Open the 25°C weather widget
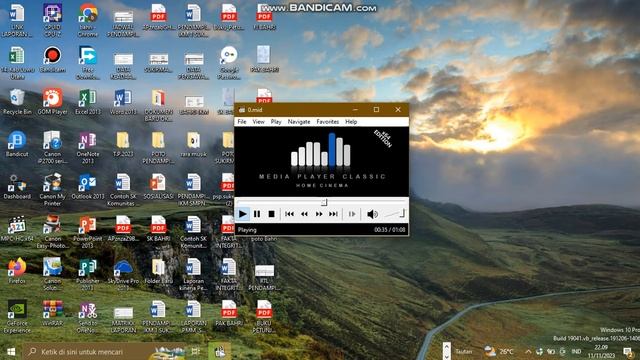The image size is (640, 360). coord(499,351)
